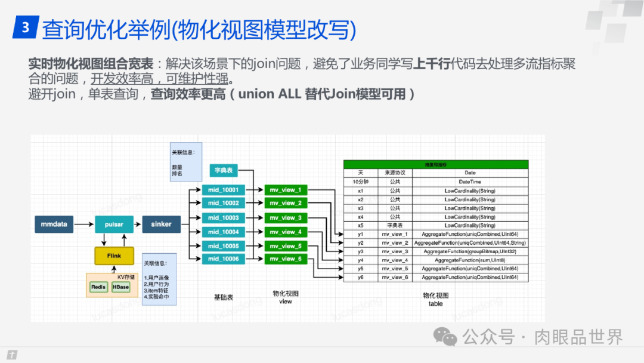Click the 公众号 · 肉眼品世界 caption

point(543,337)
